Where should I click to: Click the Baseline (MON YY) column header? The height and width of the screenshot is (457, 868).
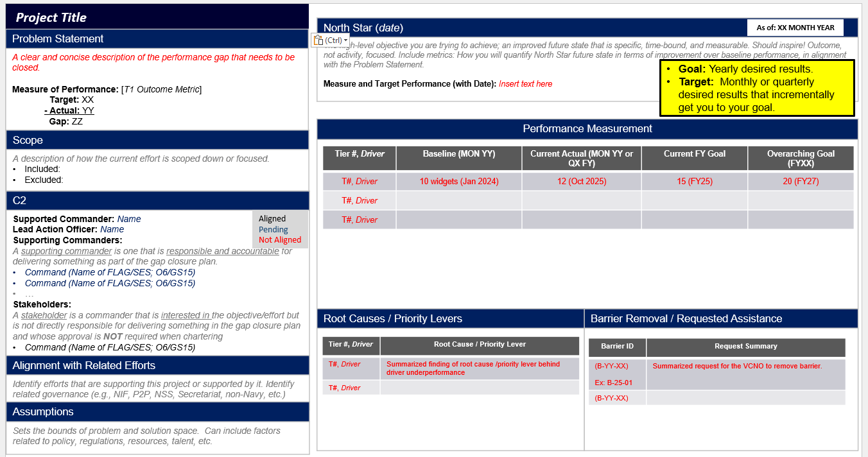click(x=458, y=158)
